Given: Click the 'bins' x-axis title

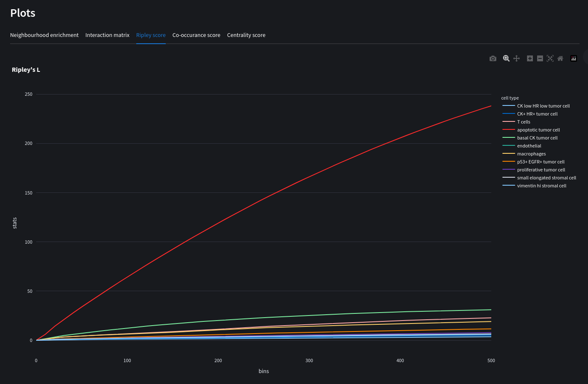Looking at the screenshot, I should tap(264, 371).
